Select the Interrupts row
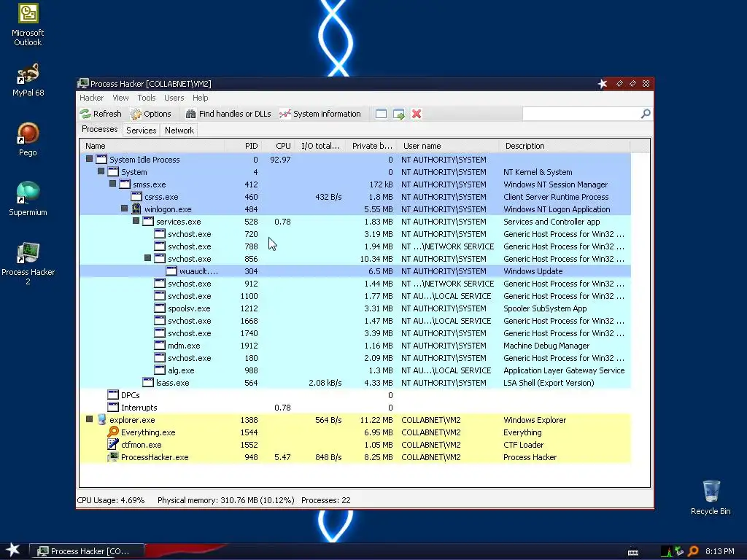The image size is (747, 560). point(355,407)
